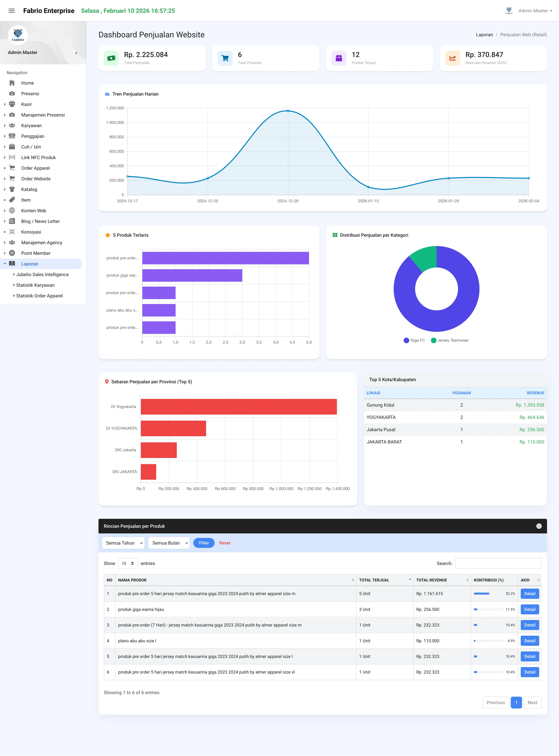Expand the sidebar Admin Master profile arrow
This screenshot has height=756, width=559.
click(x=76, y=53)
